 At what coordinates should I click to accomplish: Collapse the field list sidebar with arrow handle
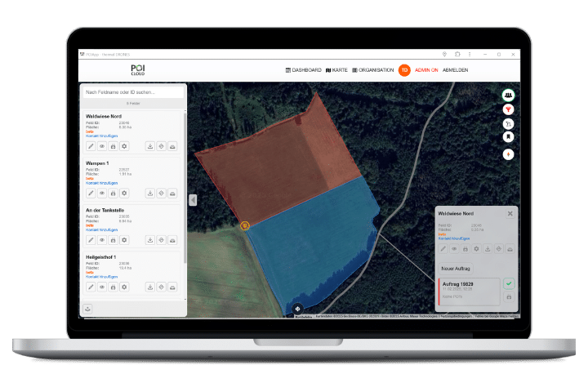click(193, 200)
